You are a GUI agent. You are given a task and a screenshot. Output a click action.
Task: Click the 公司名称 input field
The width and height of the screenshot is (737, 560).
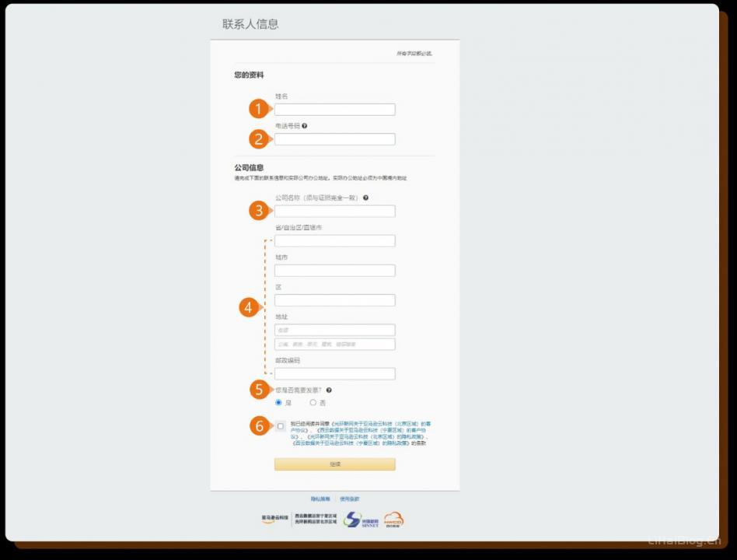pos(334,211)
